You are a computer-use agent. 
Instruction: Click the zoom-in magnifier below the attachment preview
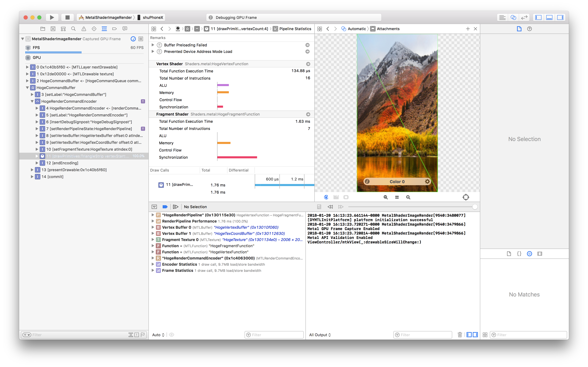point(408,197)
